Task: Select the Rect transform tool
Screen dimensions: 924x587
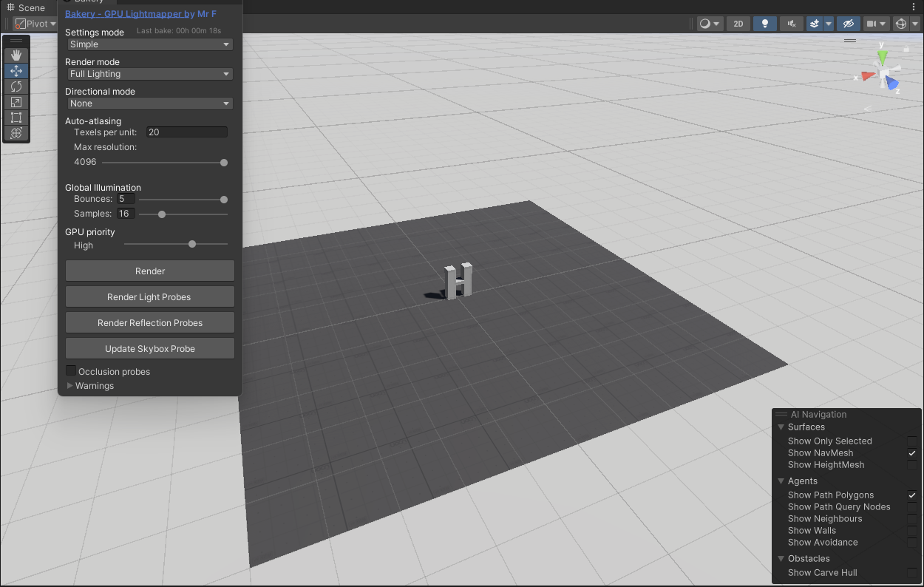Action: 16,118
